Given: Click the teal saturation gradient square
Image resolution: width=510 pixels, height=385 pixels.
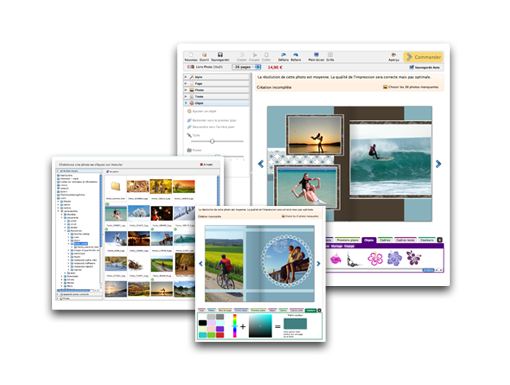Looking at the screenshot, I should click(260, 326).
